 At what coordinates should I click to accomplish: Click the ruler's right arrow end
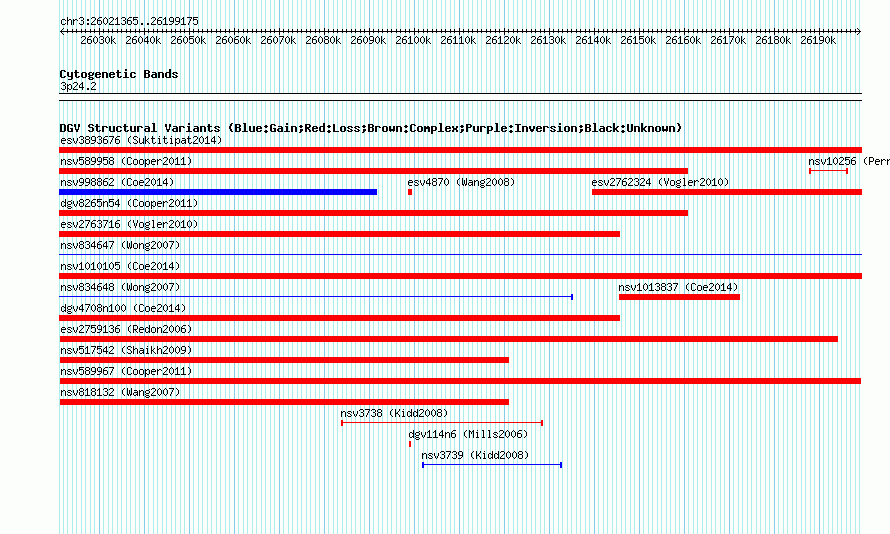pyautogui.click(x=859, y=31)
